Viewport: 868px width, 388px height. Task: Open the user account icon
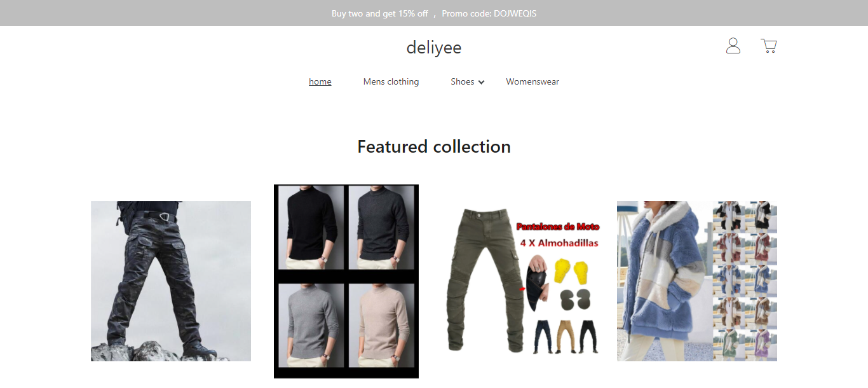733,46
